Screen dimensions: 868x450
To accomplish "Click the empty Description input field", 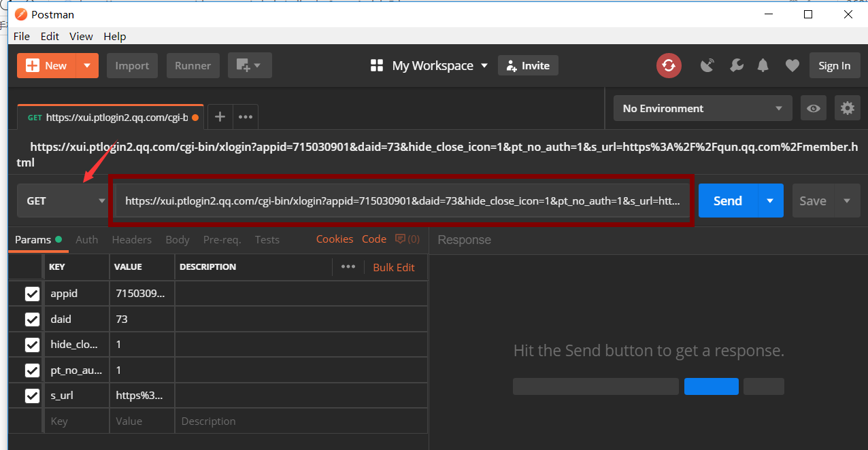I will point(301,421).
